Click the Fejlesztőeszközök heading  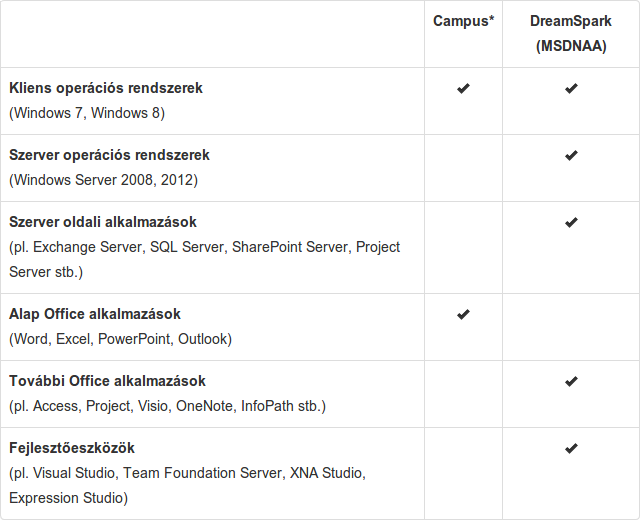pyautogui.click(x=72, y=448)
